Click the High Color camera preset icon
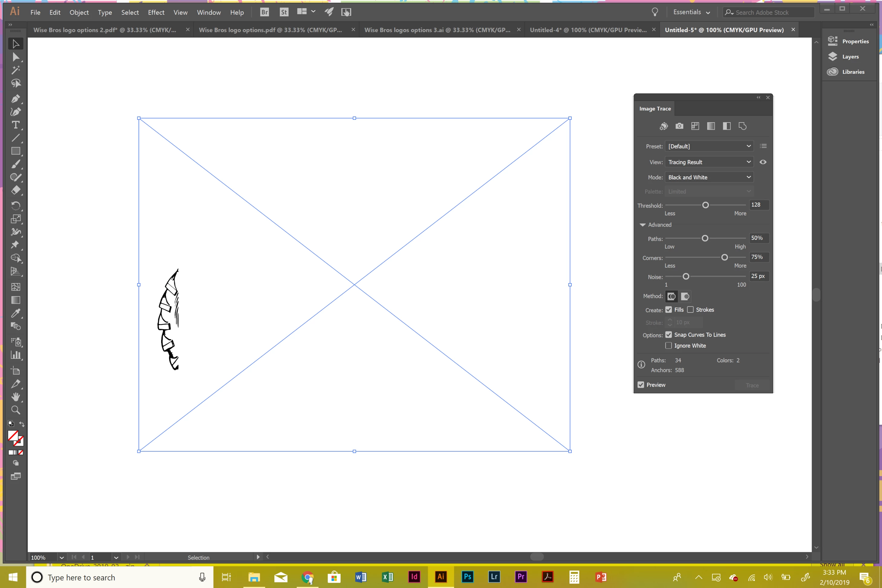The width and height of the screenshot is (882, 588). (679, 126)
